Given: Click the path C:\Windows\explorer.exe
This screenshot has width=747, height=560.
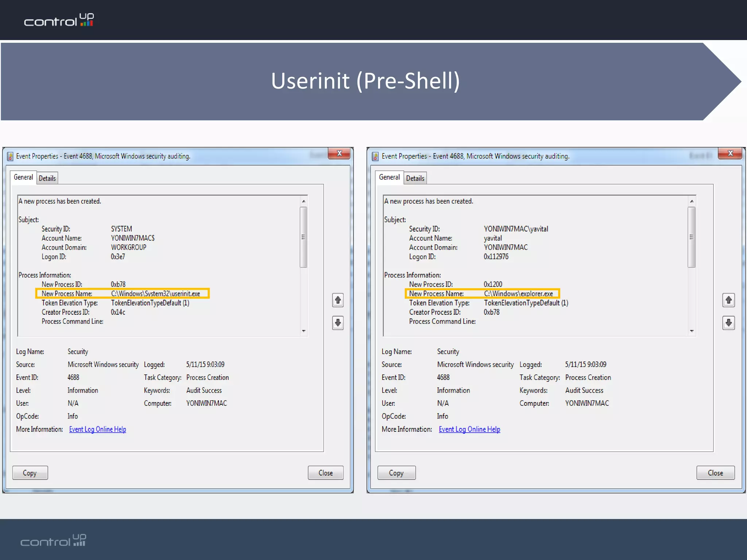Looking at the screenshot, I should (518, 294).
